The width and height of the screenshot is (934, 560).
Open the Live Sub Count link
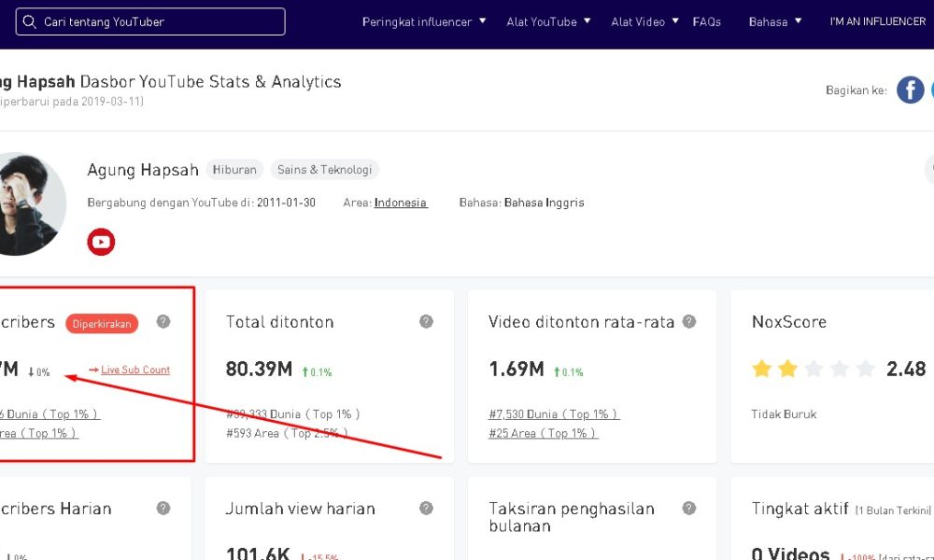point(135,370)
